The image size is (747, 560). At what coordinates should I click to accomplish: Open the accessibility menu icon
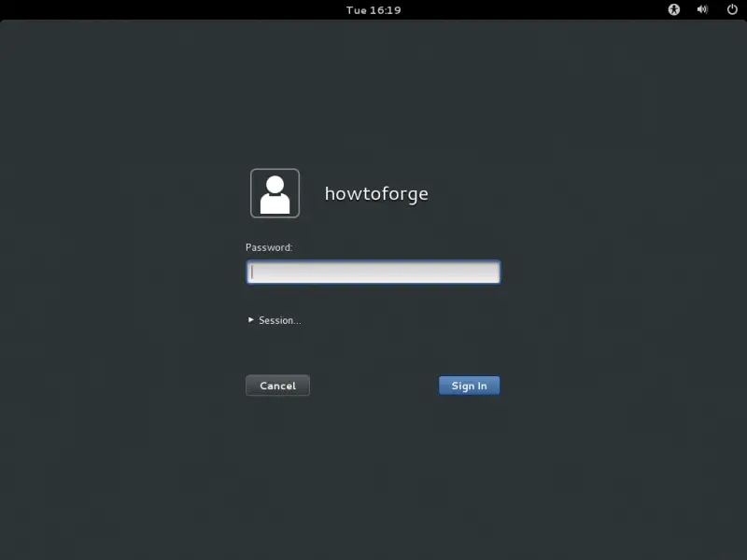point(673,9)
